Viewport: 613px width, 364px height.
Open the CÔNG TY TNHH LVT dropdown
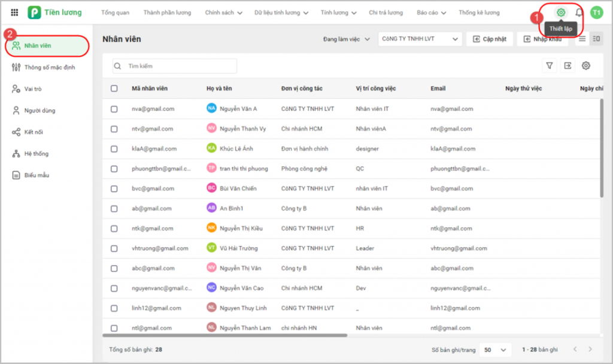(420, 39)
